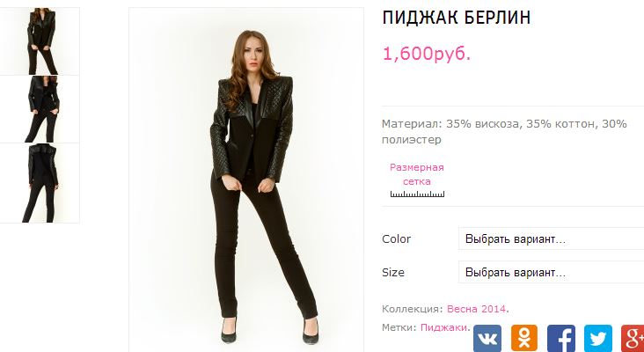Screen dimensions: 644x352
Task: Select the second thumbnail with hands in pockets
Action: pos(40,109)
